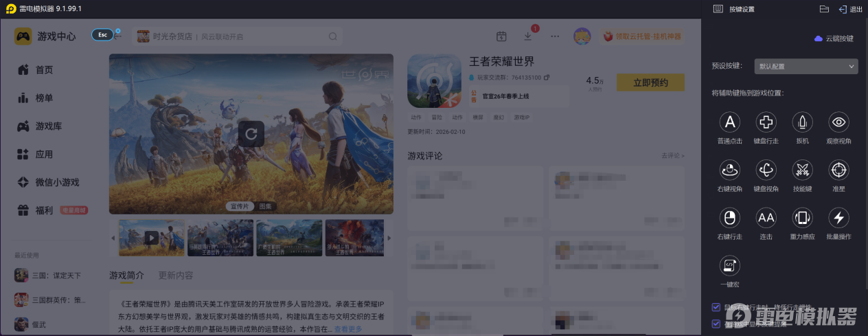Open the fourth gallery thumbnail

tap(354, 238)
